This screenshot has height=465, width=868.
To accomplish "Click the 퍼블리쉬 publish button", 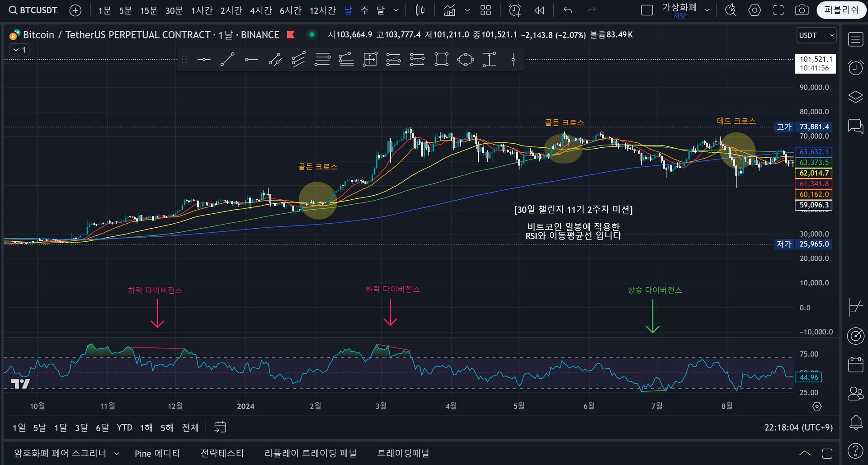I will (841, 10).
